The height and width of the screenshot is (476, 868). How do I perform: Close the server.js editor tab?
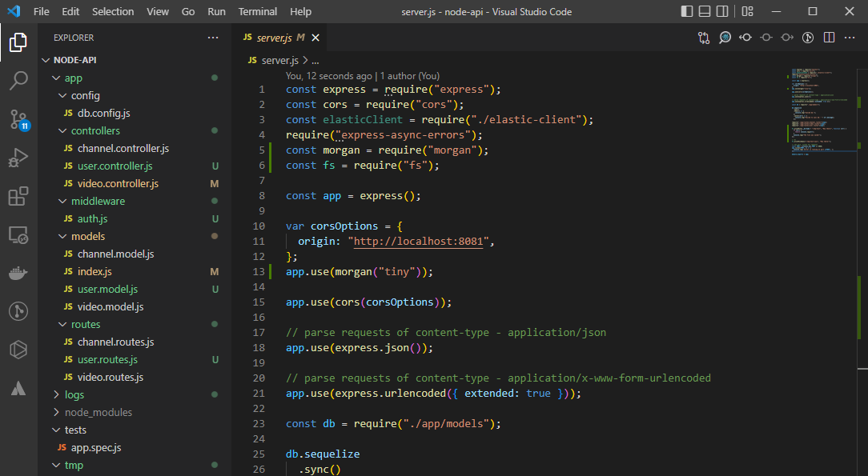click(x=315, y=38)
